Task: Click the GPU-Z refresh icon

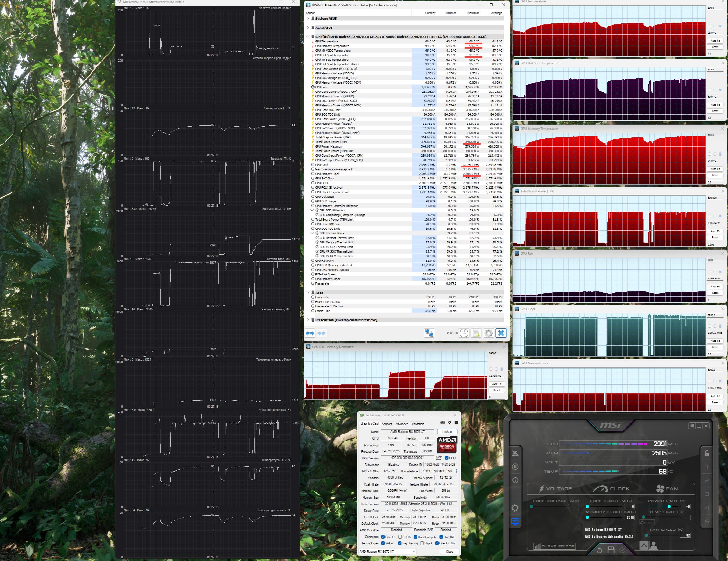Action: (x=449, y=422)
